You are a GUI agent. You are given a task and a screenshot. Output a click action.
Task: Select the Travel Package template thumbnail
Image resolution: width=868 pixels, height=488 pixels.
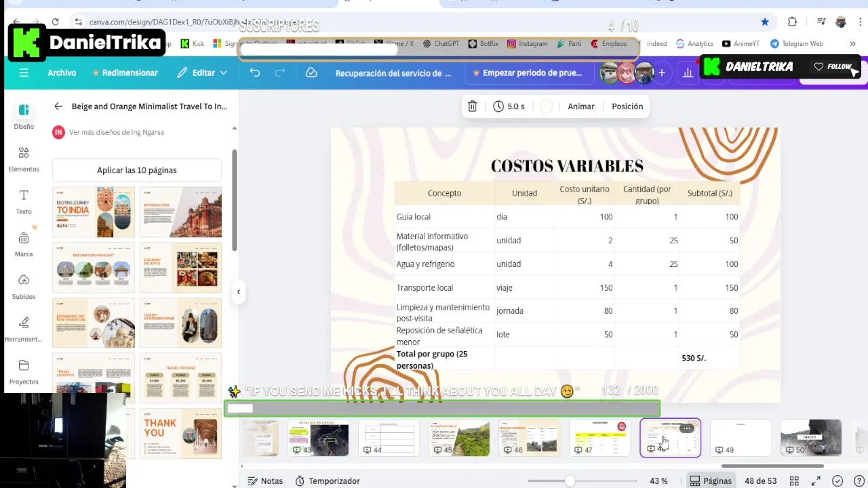(x=180, y=378)
